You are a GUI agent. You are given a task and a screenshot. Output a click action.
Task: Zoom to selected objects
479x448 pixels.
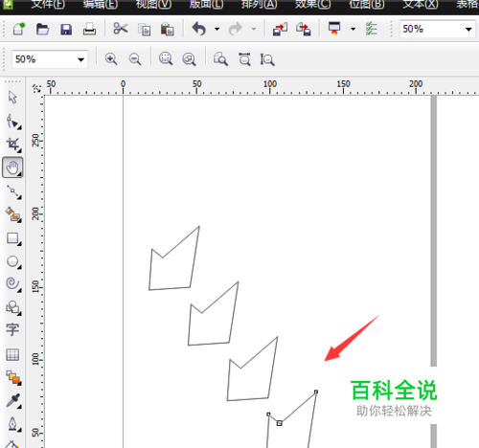pos(166,59)
